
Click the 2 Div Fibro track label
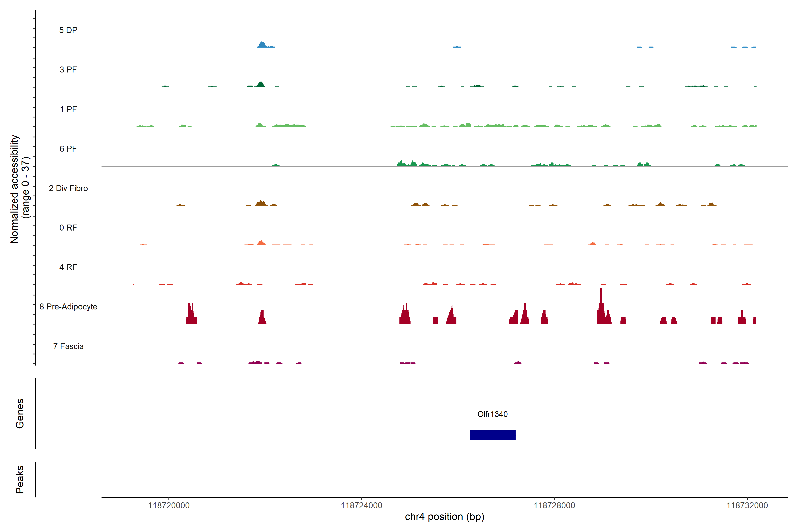[x=68, y=188]
